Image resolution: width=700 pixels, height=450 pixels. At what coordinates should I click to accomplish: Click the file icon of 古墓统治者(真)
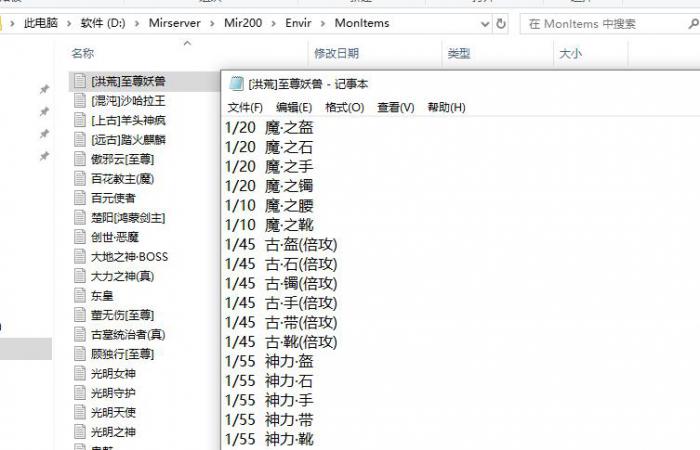[80, 334]
